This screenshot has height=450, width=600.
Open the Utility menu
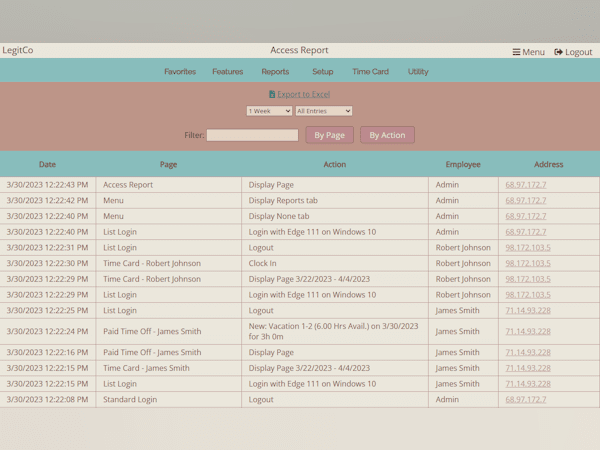418,72
